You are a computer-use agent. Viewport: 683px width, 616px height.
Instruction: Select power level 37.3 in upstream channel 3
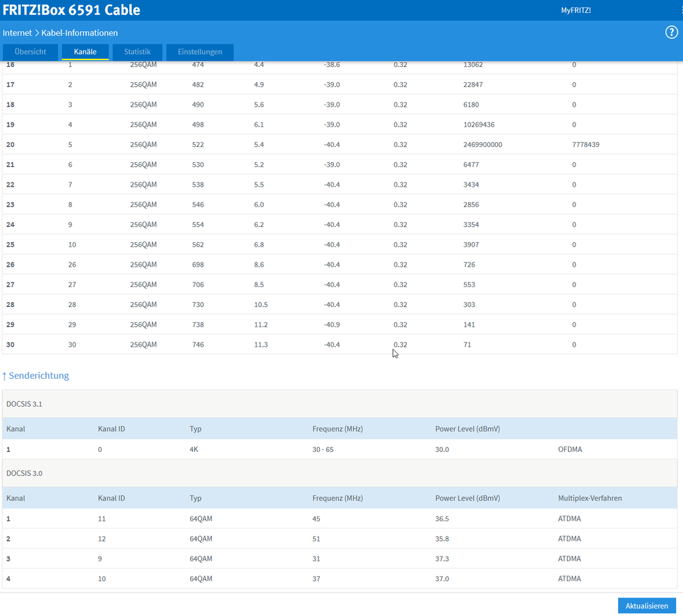(x=442, y=559)
